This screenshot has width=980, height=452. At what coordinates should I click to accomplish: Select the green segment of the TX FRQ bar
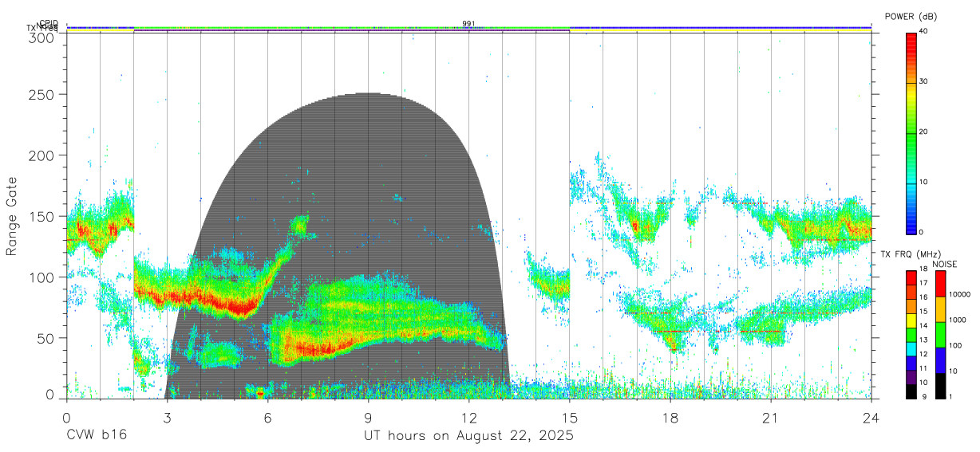[911, 335]
